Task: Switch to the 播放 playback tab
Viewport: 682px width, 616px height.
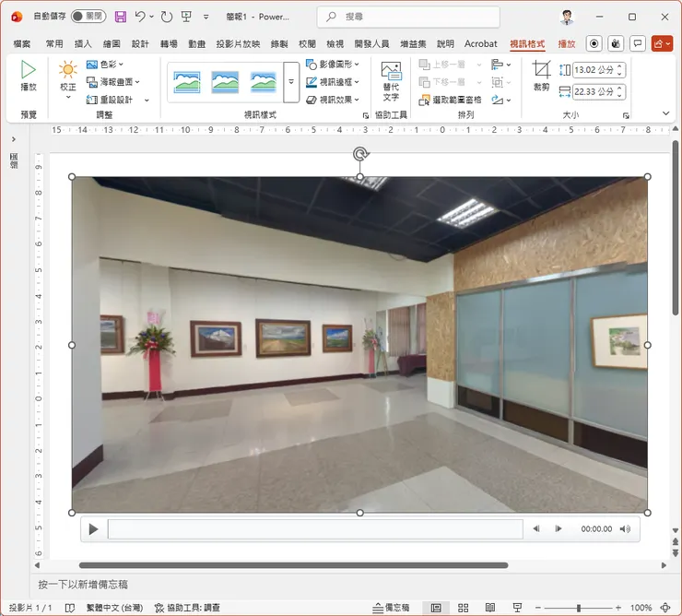Action: pyautogui.click(x=566, y=43)
